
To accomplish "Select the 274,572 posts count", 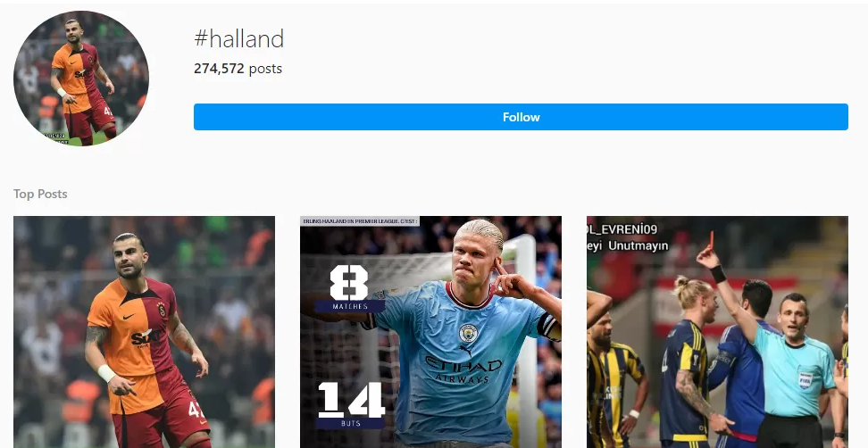I will [238, 69].
